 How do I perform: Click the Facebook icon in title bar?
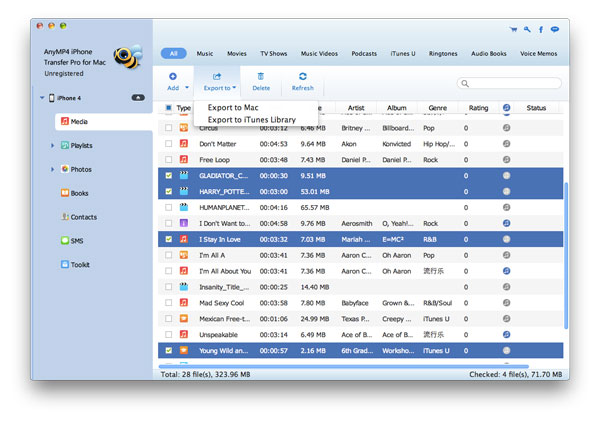pyautogui.click(x=541, y=29)
